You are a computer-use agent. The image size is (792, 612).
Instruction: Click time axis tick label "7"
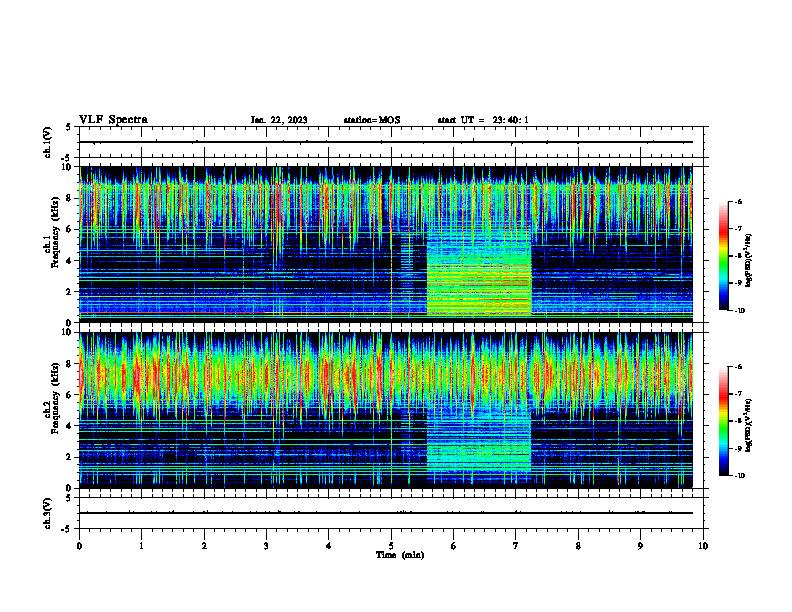[516, 546]
